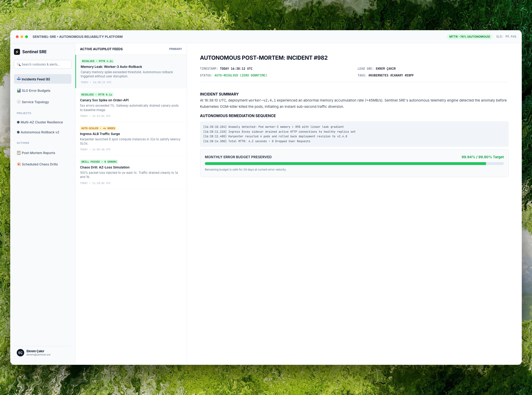Click the Autonomous Post-Mortem: Incident #982 heading
The image size is (532, 395).
pyautogui.click(x=264, y=58)
